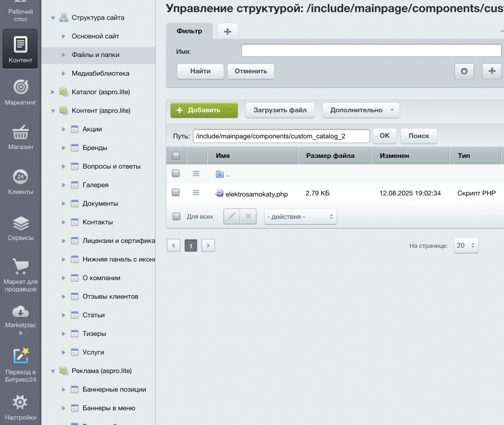Enable the Для всех checkbox

point(176,216)
